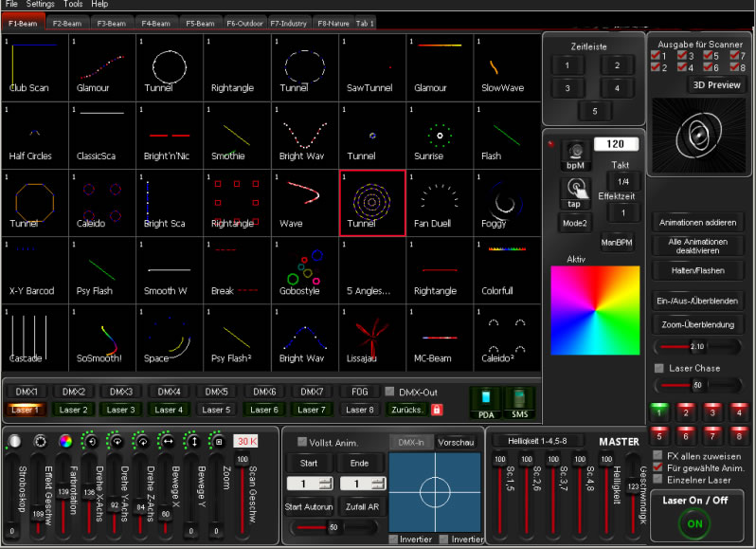Enable the DMX-Out checkbox
Viewport: 756px width, 549px height.
coord(389,392)
